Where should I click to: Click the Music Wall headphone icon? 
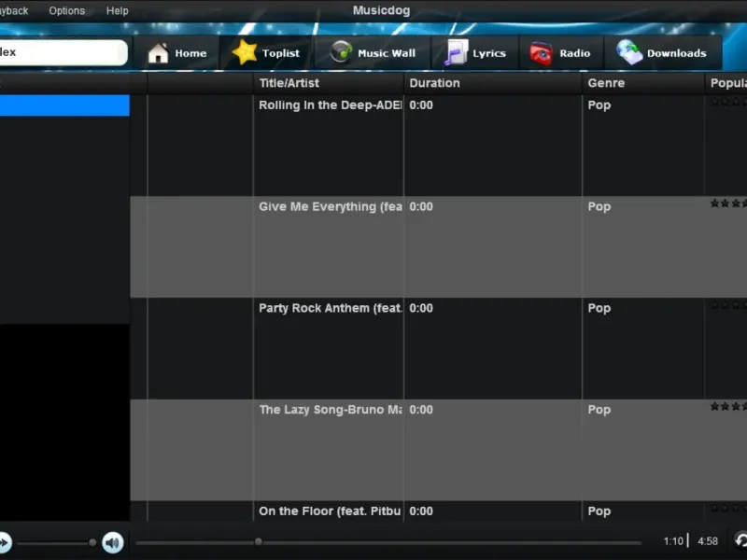click(x=342, y=51)
